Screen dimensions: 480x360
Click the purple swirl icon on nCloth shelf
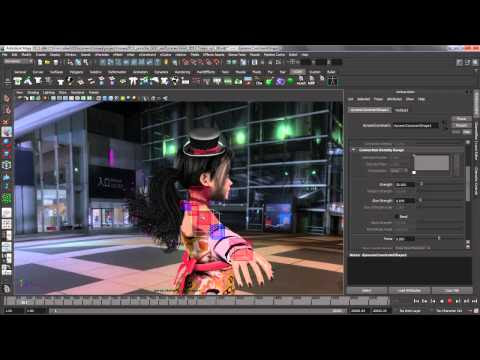click(x=280, y=81)
